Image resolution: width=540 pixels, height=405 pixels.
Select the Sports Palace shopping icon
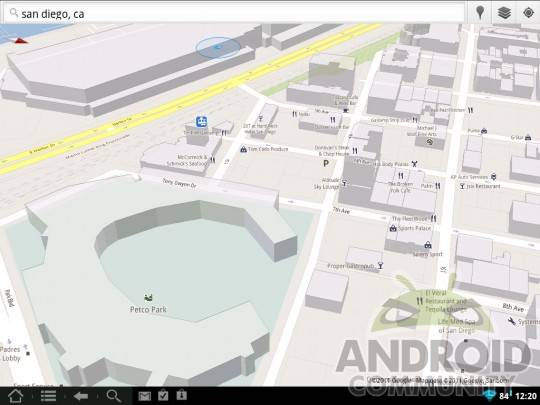pyautogui.click(x=393, y=228)
